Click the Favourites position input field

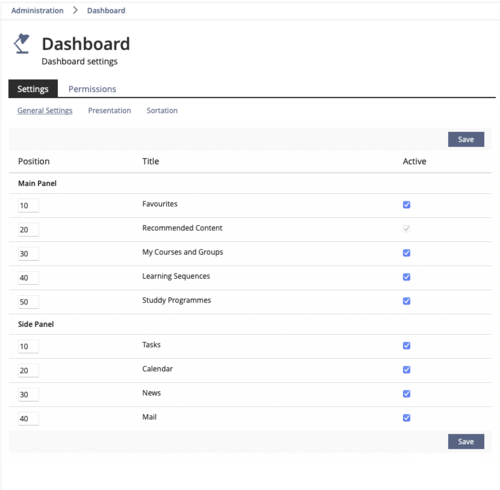[x=28, y=205]
